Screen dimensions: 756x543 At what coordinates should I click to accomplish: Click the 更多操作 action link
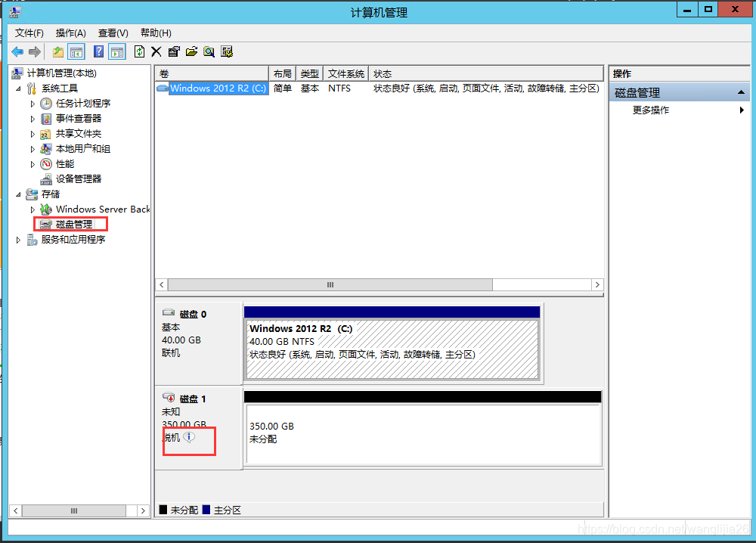650,110
